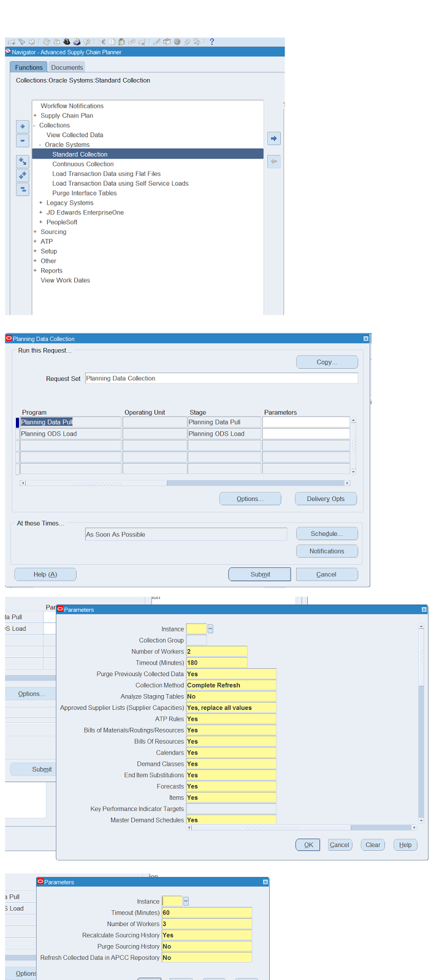Screen dimensions: 442x980
Task: Click the Cut (scissors) toolbar icon
Action: [102, 42]
